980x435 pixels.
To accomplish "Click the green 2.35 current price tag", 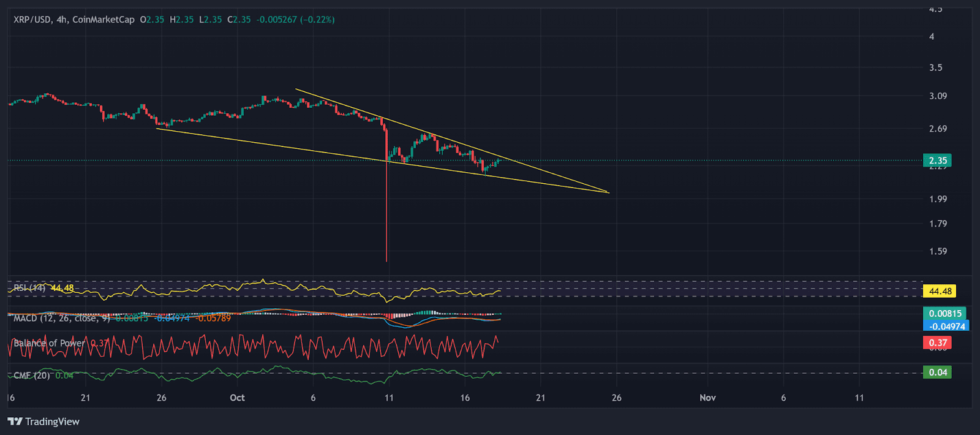I will pyautogui.click(x=937, y=161).
